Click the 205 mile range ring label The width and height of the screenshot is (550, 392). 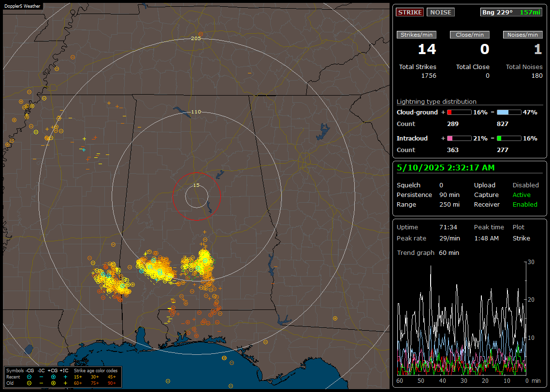click(x=196, y=39)
